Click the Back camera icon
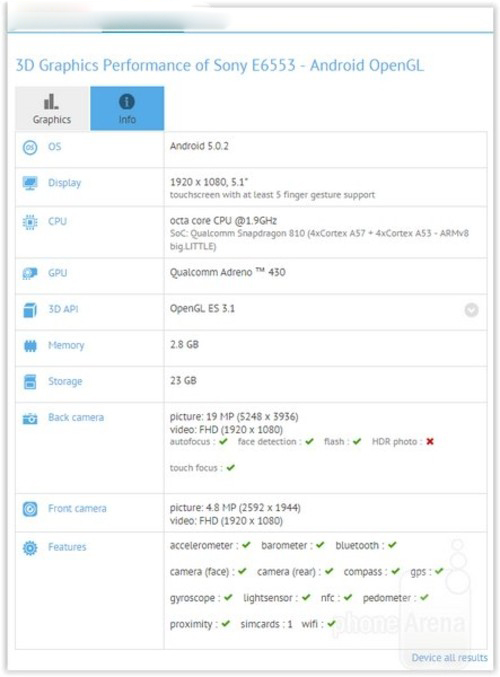This screenshot has height=677, width=500. [30, 418]
